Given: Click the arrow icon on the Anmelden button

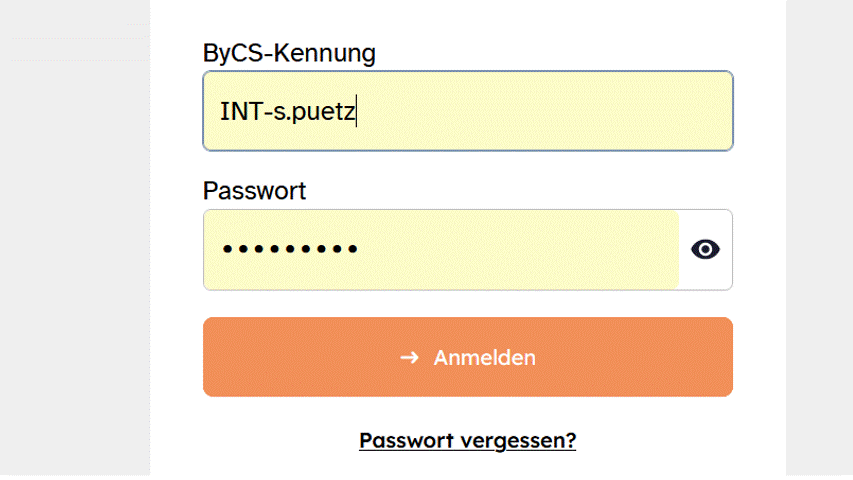Looking at the screenshot, I should [409, 358].
